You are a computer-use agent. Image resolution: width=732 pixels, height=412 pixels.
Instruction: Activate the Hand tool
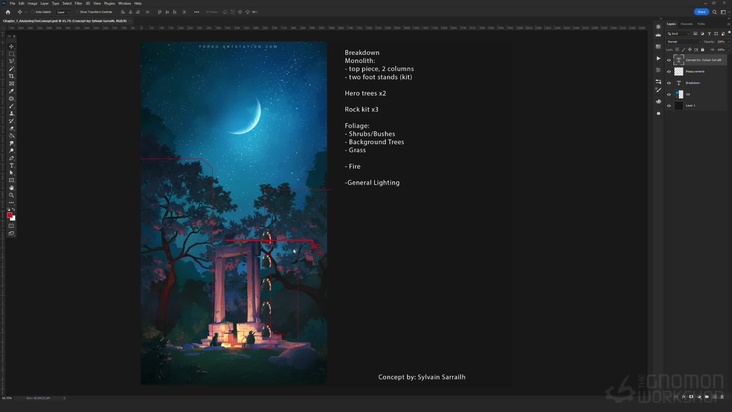(x=12, y=187)
